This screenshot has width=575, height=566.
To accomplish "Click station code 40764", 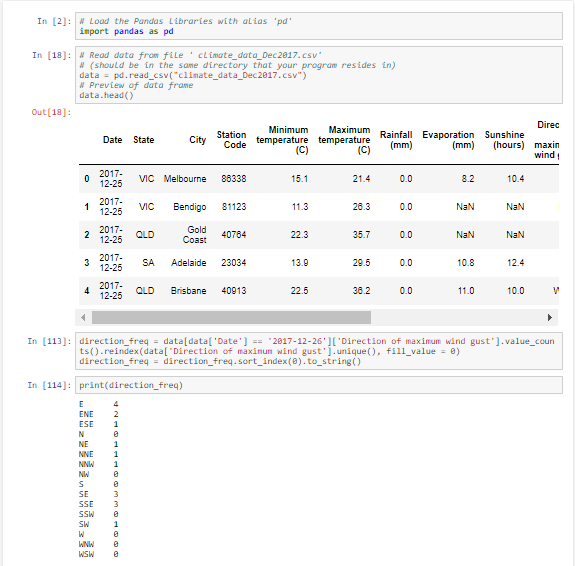I will point(234,235).
